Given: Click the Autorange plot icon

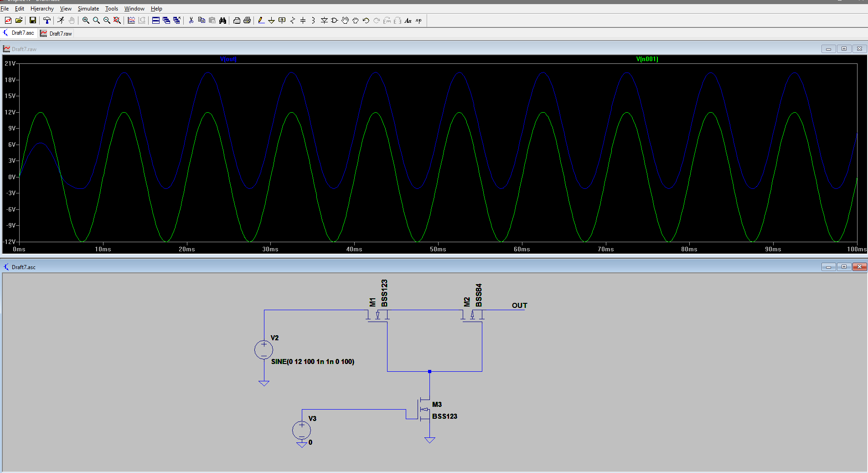Looking at the screenshot, I should 131,20.
